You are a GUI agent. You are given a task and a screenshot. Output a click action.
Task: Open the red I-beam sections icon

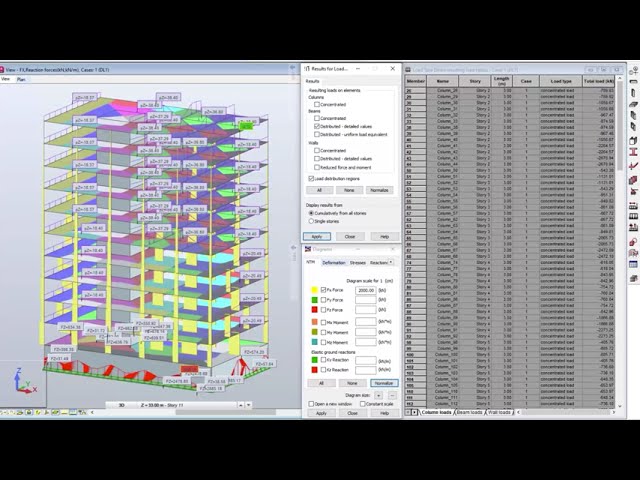coord(633,152)
